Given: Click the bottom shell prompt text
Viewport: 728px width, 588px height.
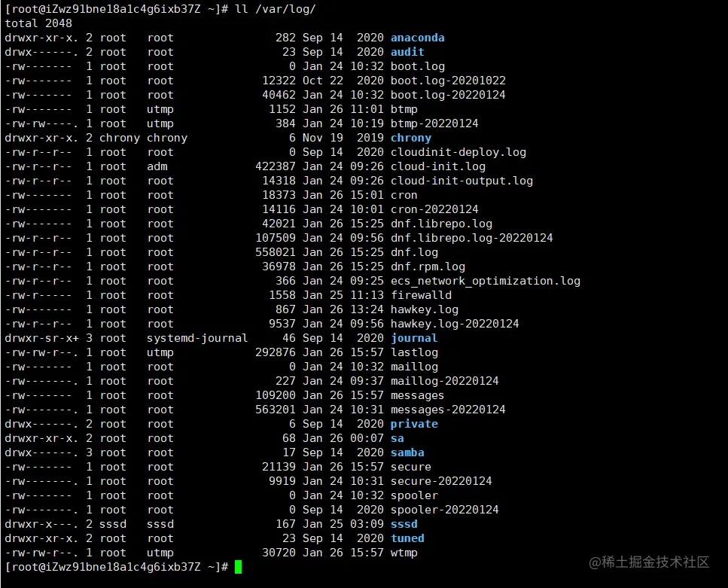Looking at the screenshot, I should [x=117, y=568].
